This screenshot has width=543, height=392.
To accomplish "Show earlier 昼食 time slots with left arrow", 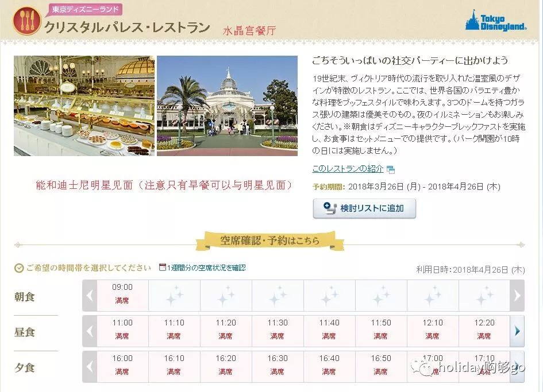I will click(90, 331).
